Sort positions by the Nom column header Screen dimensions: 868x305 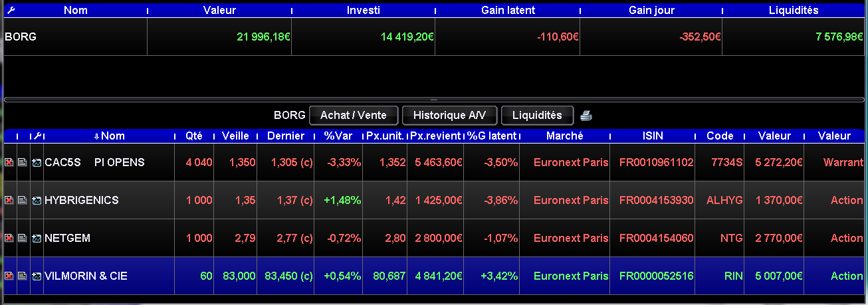(109, 136)
